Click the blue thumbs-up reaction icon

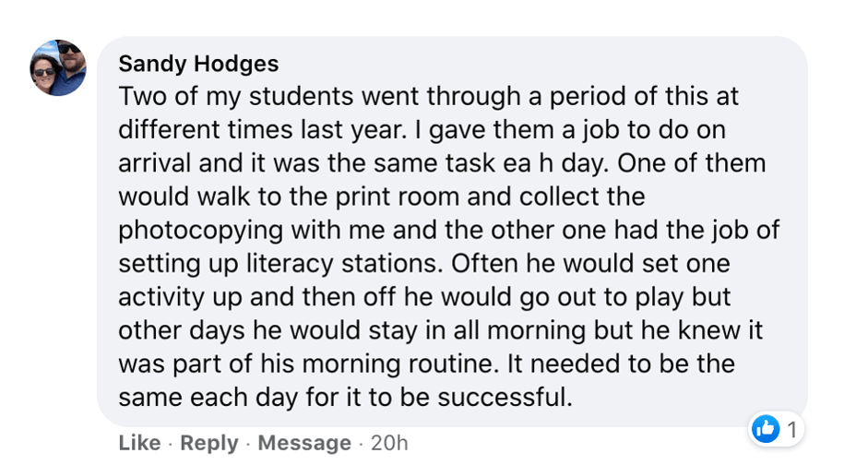(x=766, y=428)
